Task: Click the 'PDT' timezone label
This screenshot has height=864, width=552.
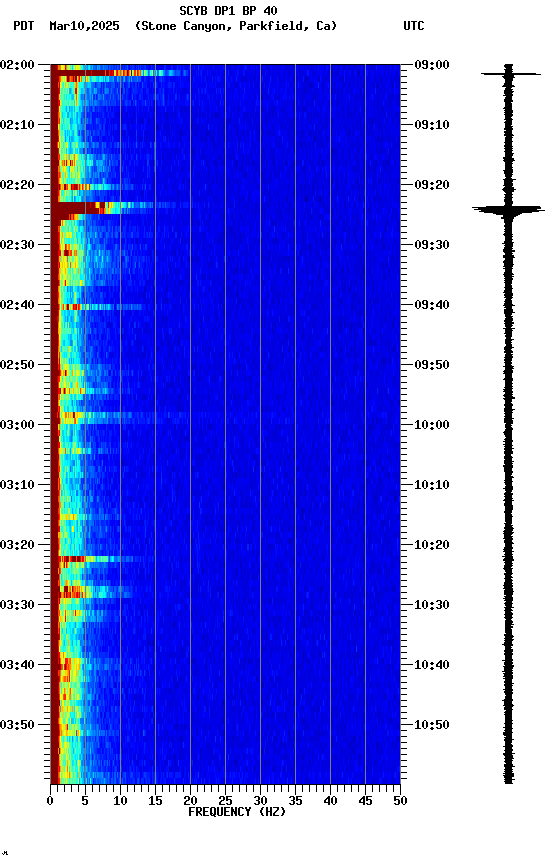Action: [24, 26]
